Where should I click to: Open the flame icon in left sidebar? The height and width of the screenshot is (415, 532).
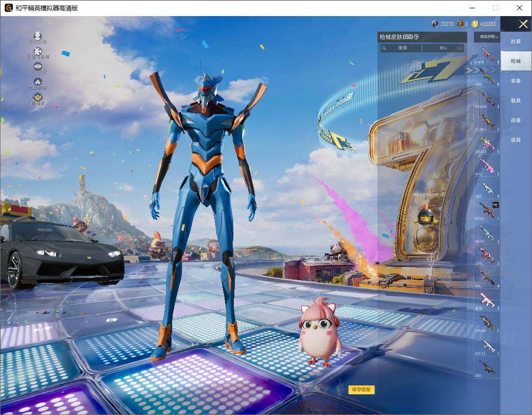pos(38,82)
